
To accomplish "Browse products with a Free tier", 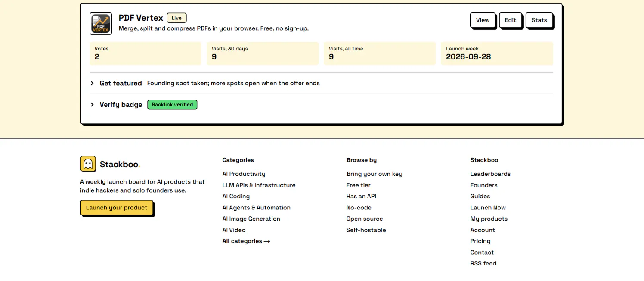I will (358, 185).
